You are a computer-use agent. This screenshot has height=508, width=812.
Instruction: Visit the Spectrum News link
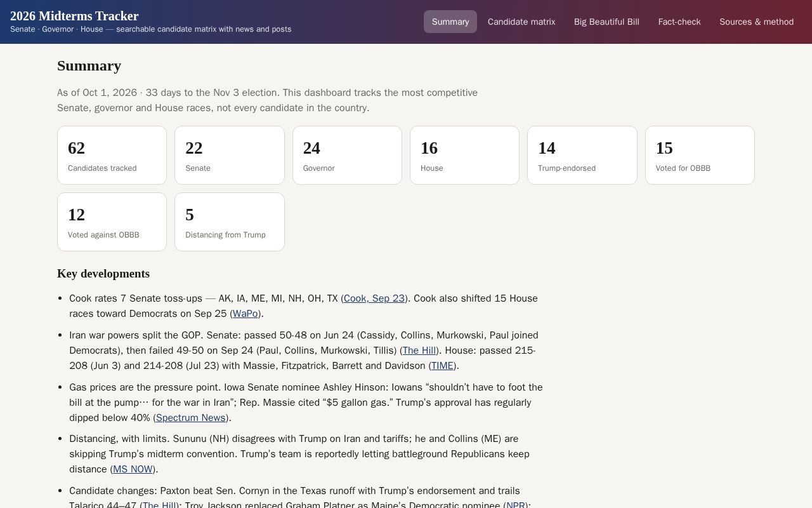click(x=191, y=418)
